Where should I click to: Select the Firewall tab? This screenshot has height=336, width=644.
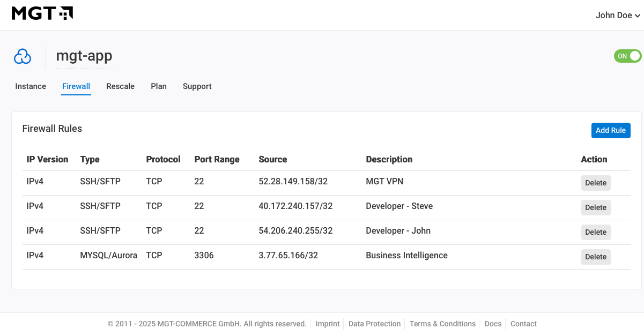[x=76, y=86]
